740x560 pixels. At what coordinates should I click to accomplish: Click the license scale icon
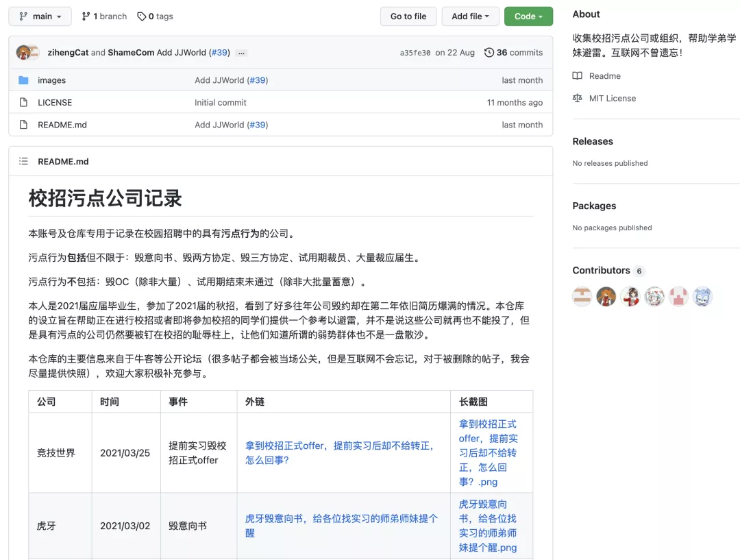[577, 98]
